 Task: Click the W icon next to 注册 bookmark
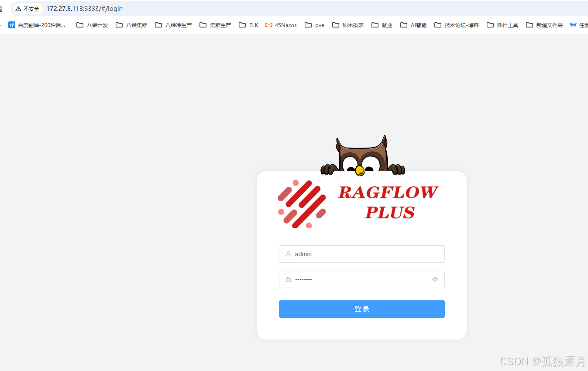573,25
